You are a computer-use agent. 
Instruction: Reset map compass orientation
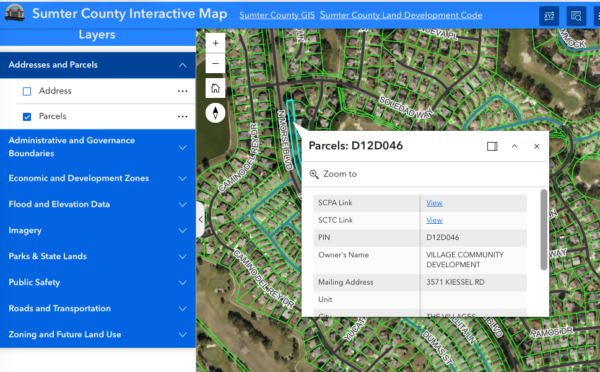tap(215, 113)
